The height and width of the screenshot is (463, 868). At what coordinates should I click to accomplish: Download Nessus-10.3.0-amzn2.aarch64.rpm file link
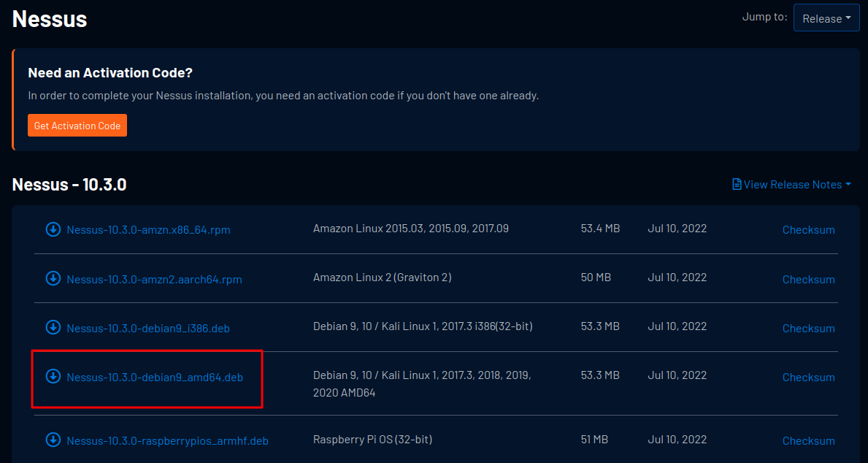[x=155, y=279]
